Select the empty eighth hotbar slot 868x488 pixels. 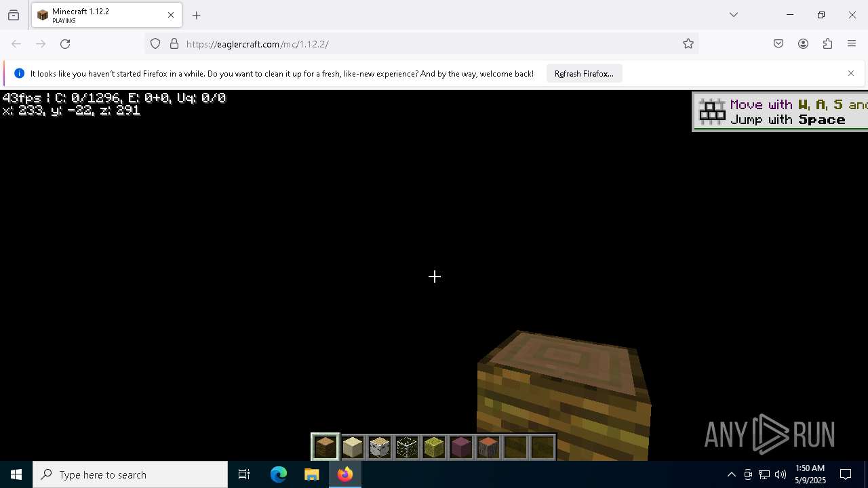[515, 447]
